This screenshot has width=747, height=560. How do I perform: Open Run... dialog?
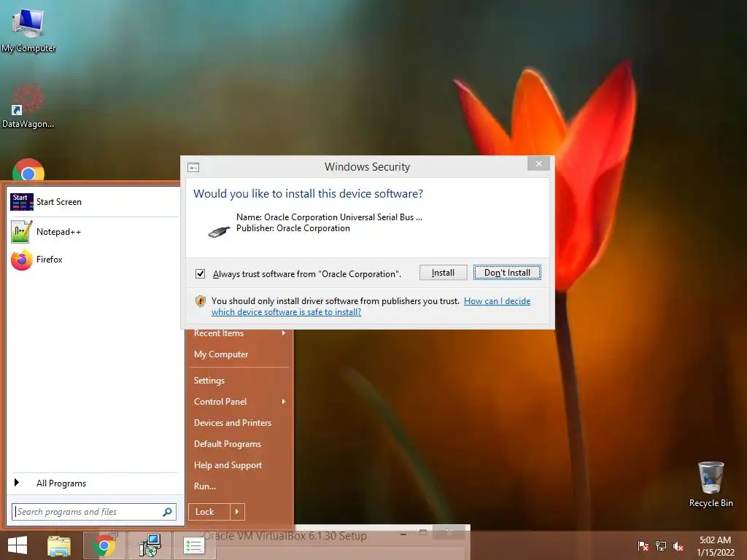coord(205,486)
